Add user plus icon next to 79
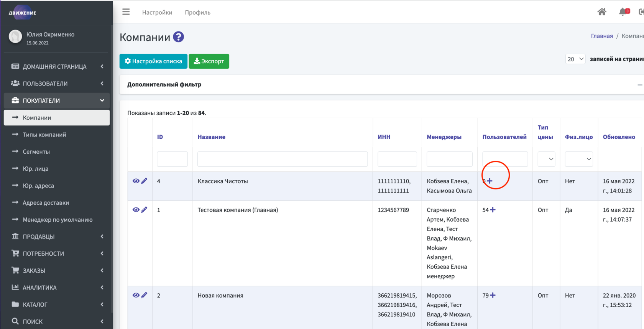The height and width of the screenshot is (329, 644). tap(493, 295)
